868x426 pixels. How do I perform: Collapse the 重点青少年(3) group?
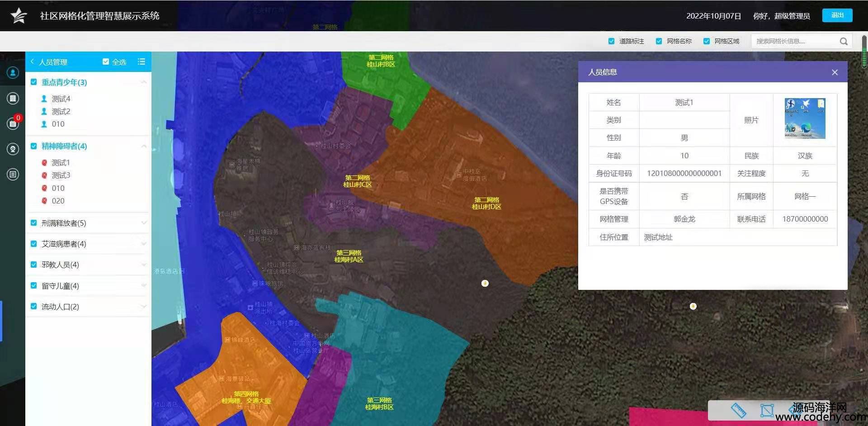point(144,82)
